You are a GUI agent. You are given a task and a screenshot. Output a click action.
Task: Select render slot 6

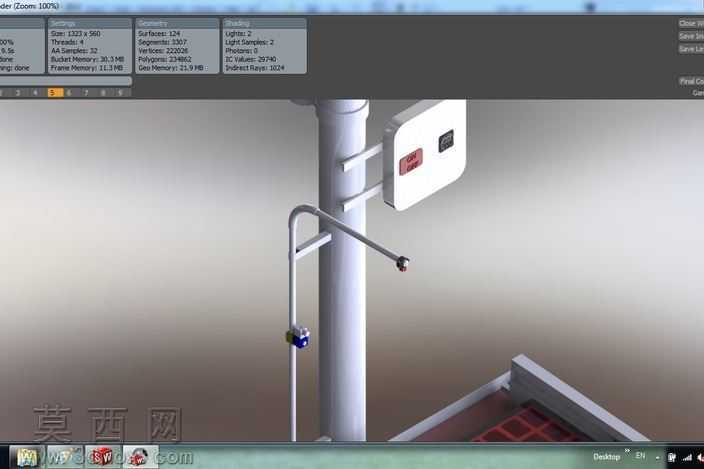(69, 93)
